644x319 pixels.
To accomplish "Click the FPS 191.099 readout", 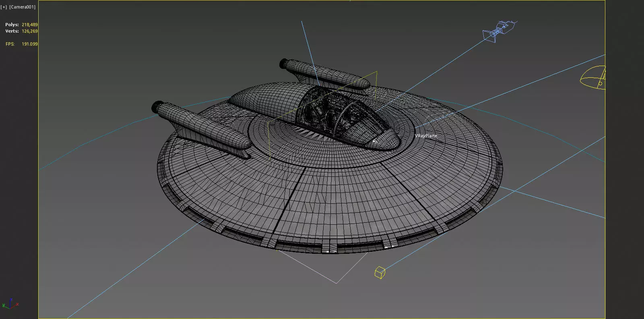I will [21, 44].
